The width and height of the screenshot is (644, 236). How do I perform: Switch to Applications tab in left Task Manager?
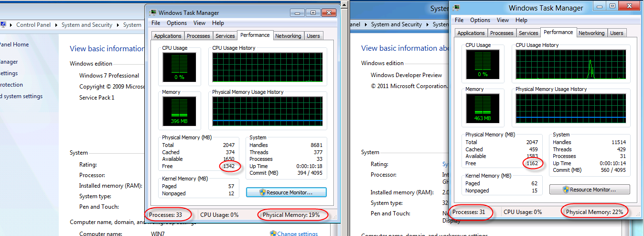point(168,36)
